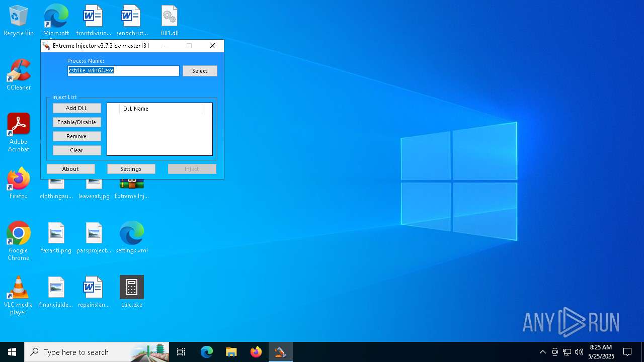644x362 pixels.
Task: Minimize the Extreme Injector window
Action: click(167, 46)
